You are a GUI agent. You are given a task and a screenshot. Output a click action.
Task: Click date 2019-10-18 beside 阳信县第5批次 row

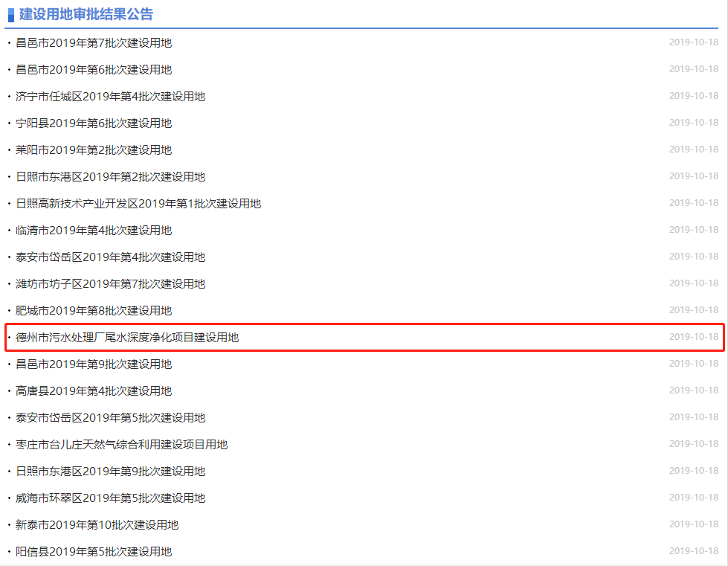[694, 551]
